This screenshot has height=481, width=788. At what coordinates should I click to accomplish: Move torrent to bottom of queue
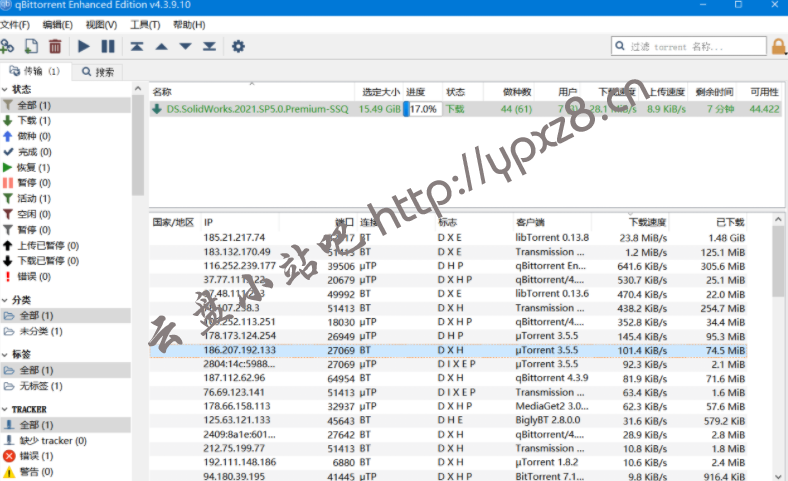point(209,46)
